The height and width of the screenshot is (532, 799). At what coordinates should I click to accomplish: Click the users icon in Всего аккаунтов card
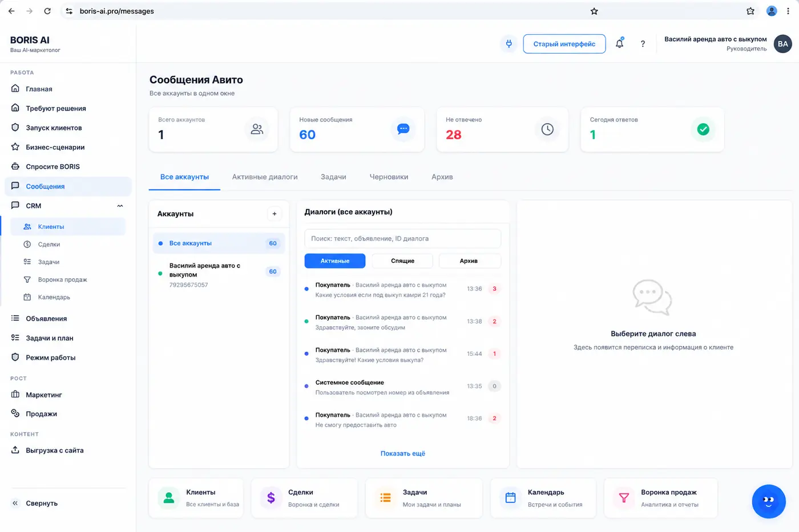[x=257, y=129]
